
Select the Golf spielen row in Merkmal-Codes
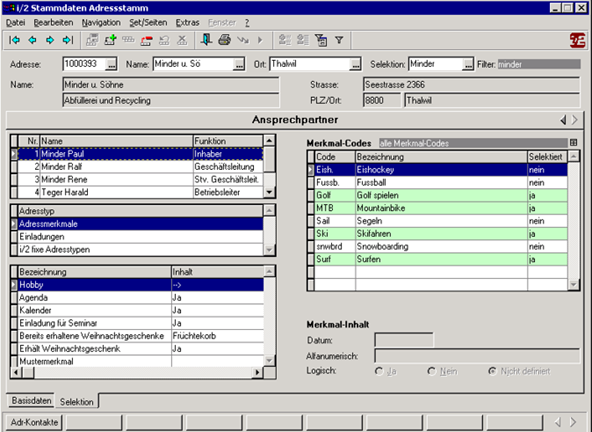(441, 195)
